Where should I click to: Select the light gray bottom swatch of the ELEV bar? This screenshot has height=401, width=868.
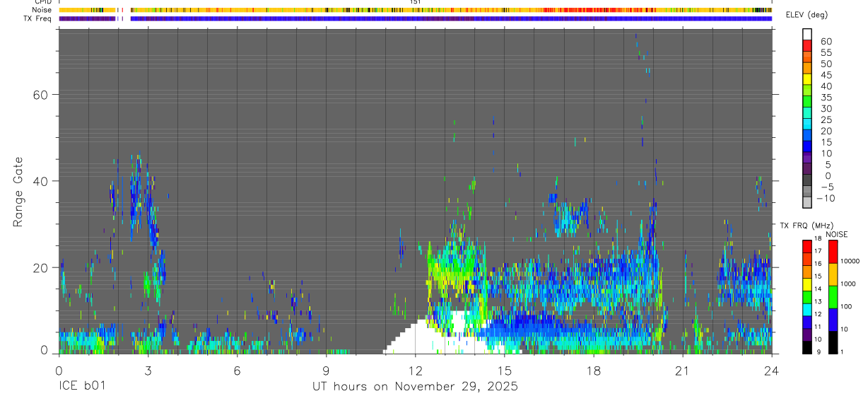[x=807, y=202]
